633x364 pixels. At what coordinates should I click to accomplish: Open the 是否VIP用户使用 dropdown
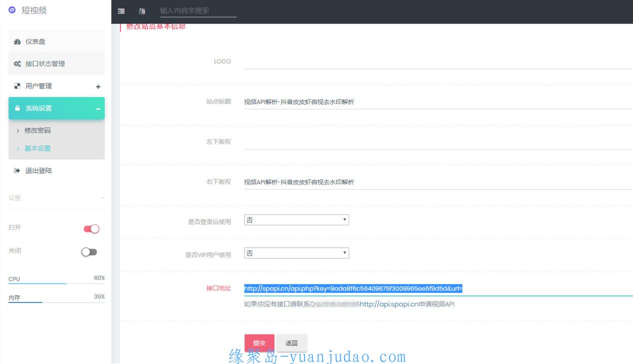(x=296, y=253)
